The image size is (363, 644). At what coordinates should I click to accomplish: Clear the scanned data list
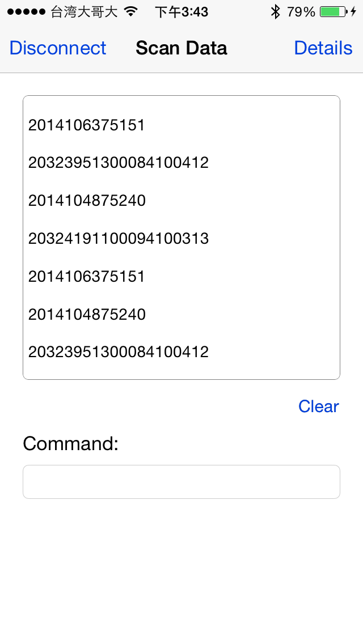(x=319, y=406)
